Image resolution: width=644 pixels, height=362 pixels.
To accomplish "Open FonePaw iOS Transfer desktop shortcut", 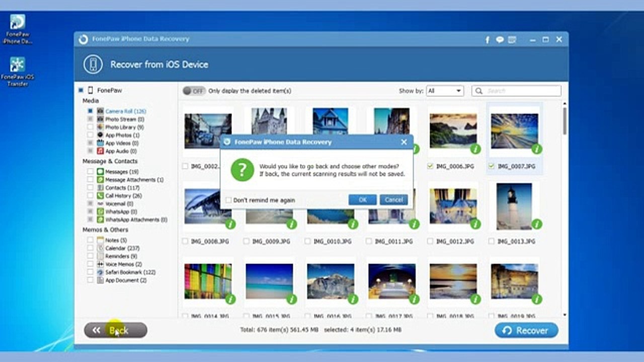I will click(x=18, y=72).
